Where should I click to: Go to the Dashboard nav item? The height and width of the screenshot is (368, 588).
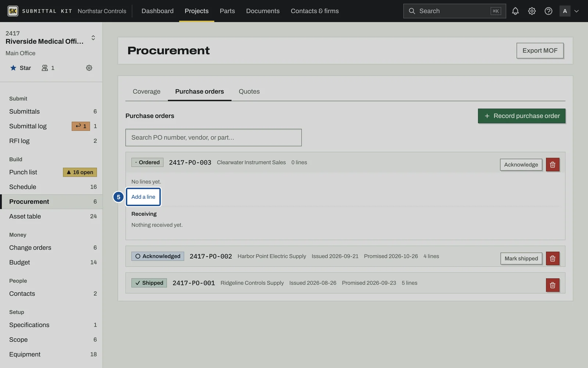click(157, 11)
